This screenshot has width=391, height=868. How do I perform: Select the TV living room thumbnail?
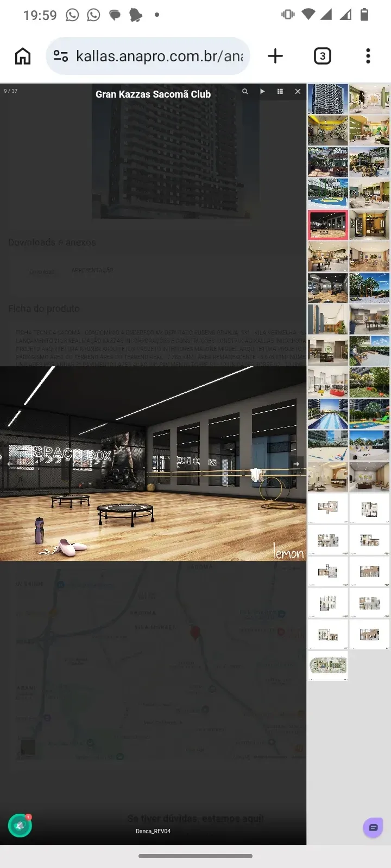369,476
